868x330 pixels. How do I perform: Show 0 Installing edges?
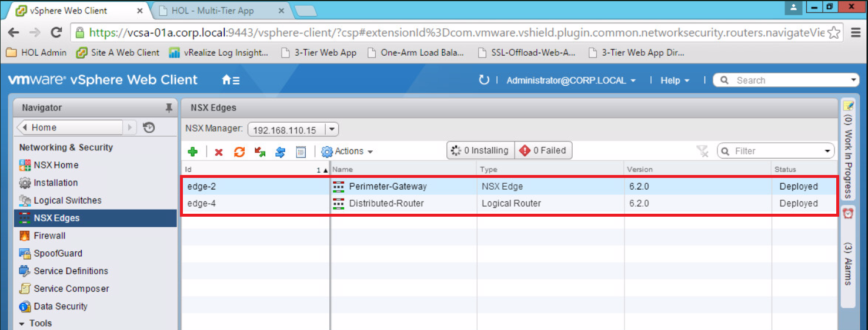click(x=480, y=151)
